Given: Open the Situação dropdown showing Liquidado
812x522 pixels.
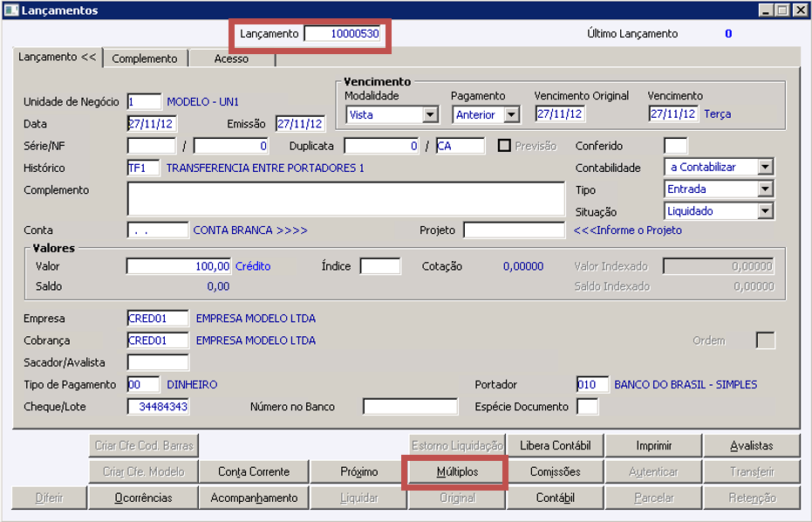Looking at the screenshot, I should (x=765, y=211).
